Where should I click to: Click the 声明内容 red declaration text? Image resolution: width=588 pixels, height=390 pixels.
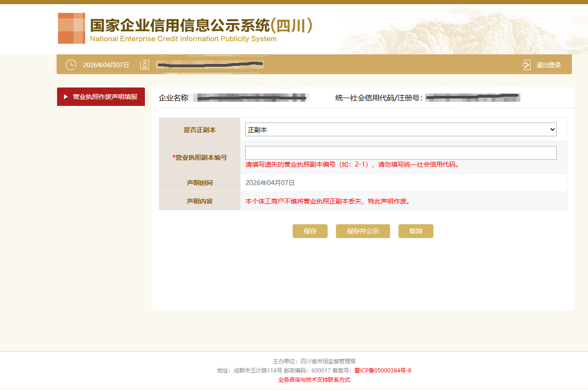tap(327, 201)
